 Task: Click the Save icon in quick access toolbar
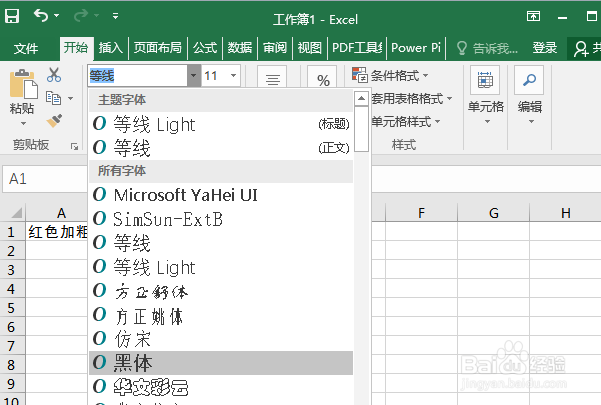12,16
